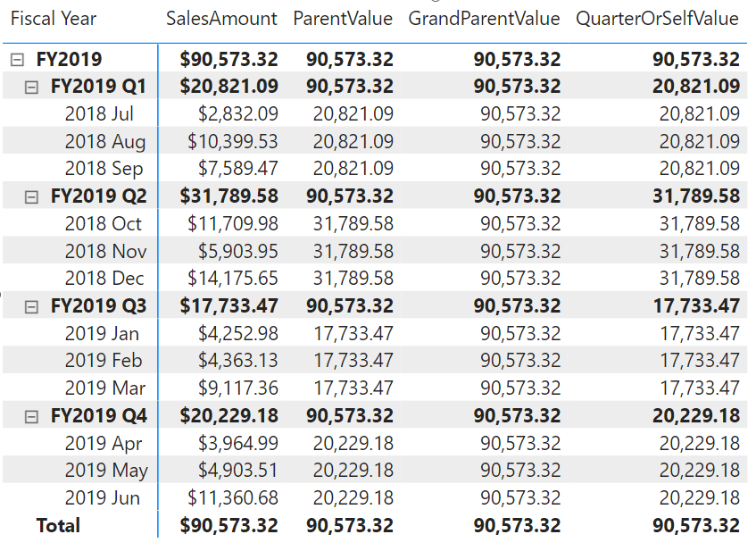Collapse the FY2019 Q1 quarter
Image resolution: width=756 pixels, height=551 pixels.
31,88
